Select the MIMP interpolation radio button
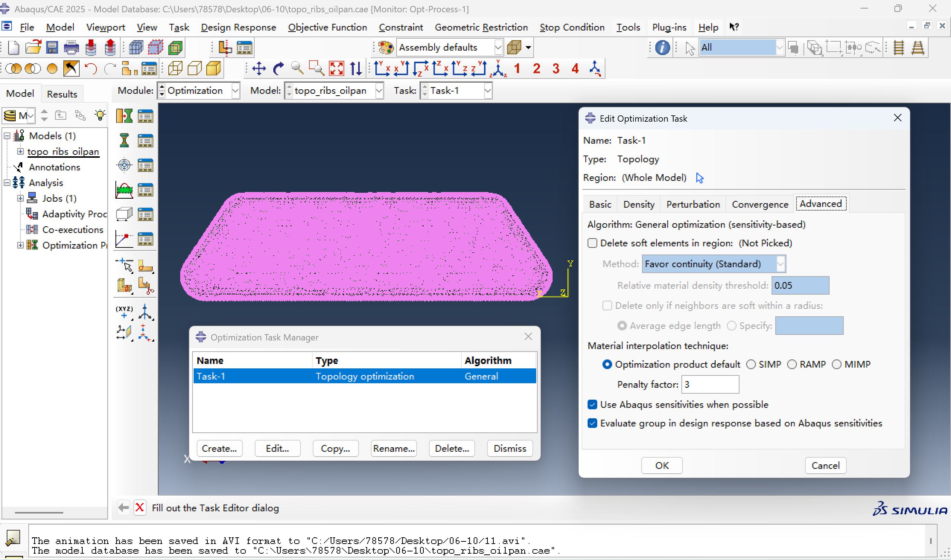 click(837, 365)
